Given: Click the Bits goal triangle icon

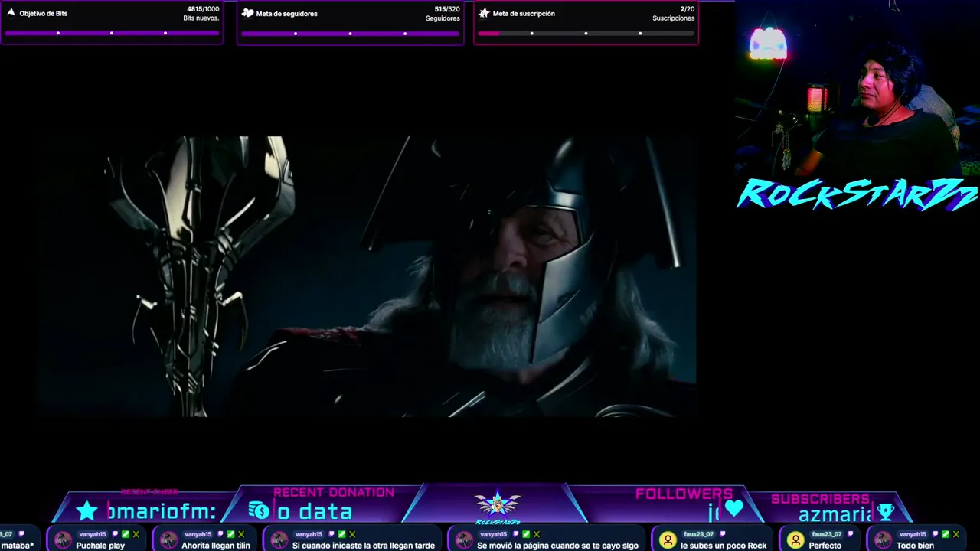Looking at the screenshot, I should click(11, 13).
